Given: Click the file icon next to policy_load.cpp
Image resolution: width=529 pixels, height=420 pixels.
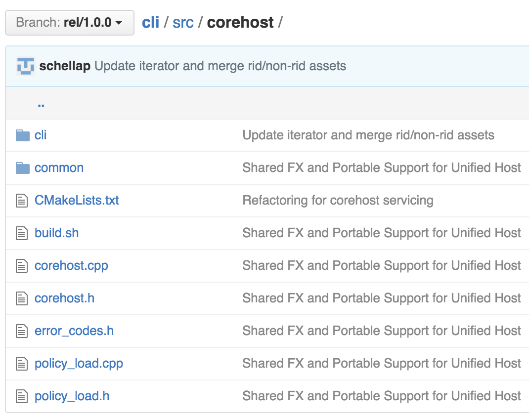Looking at the screenshot, I should pos(22,363).
